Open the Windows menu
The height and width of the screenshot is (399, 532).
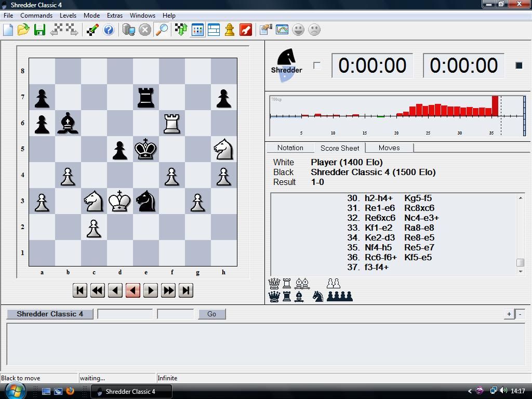(x=142, y=16)
